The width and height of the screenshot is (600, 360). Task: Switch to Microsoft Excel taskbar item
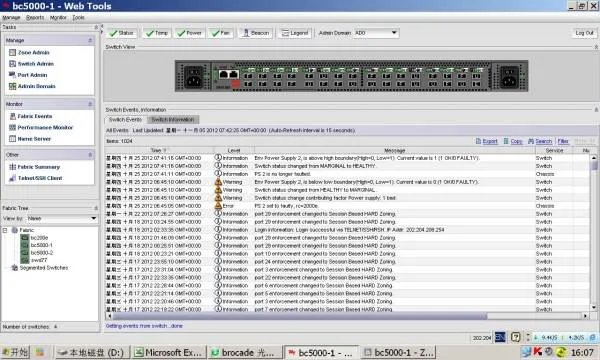click(x=169, y=352)
